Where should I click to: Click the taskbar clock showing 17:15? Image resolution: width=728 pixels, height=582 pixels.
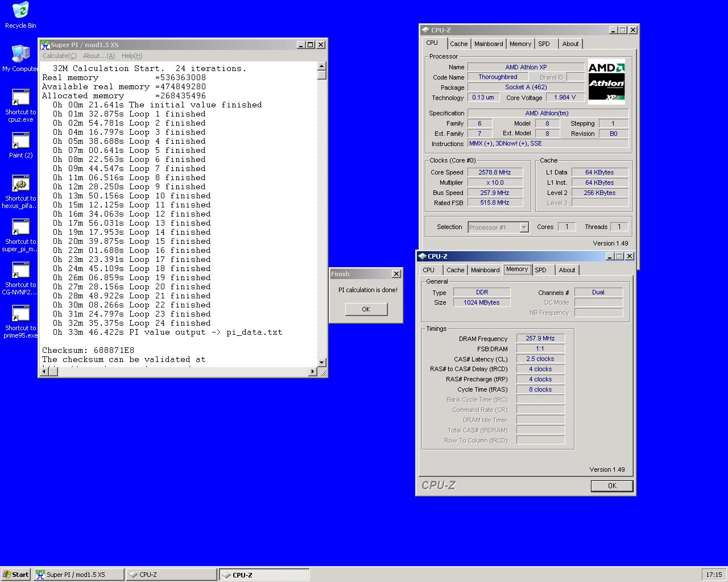pyautogui.click(x=714, y=575)
